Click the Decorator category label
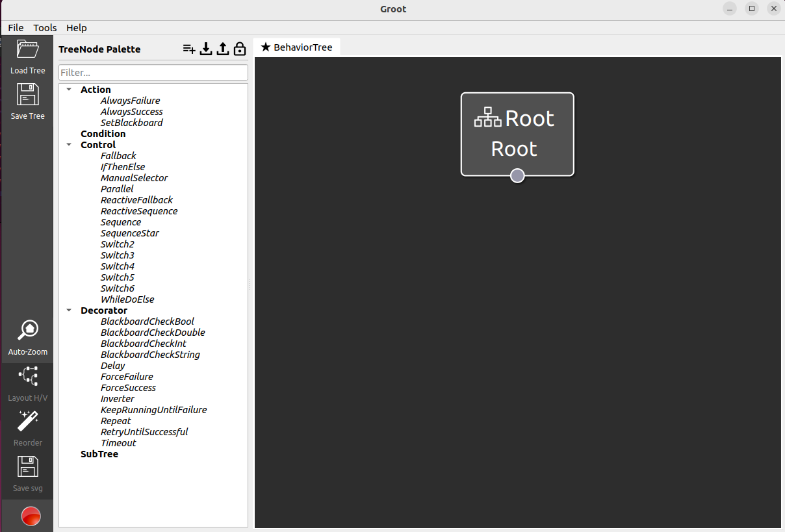 [104, 310]
